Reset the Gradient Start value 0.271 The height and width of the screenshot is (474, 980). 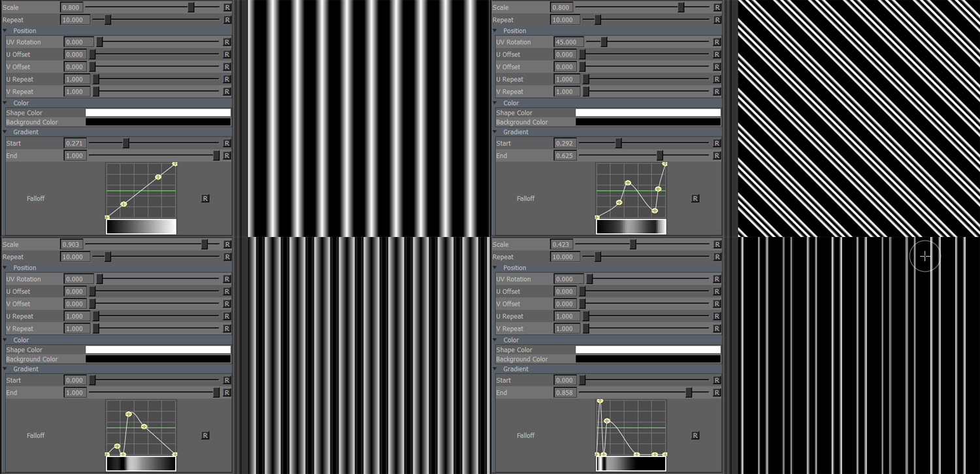point(227,143)
